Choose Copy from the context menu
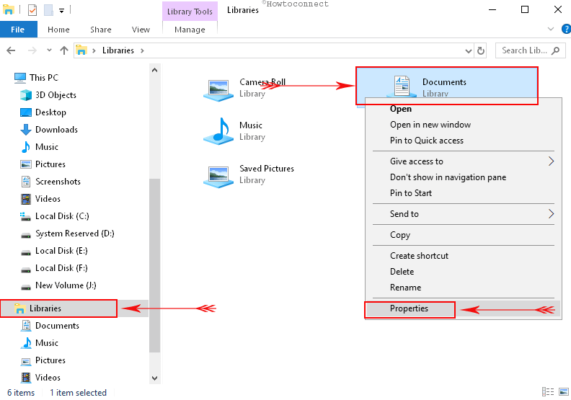571x400 pixels. (400, 235)
